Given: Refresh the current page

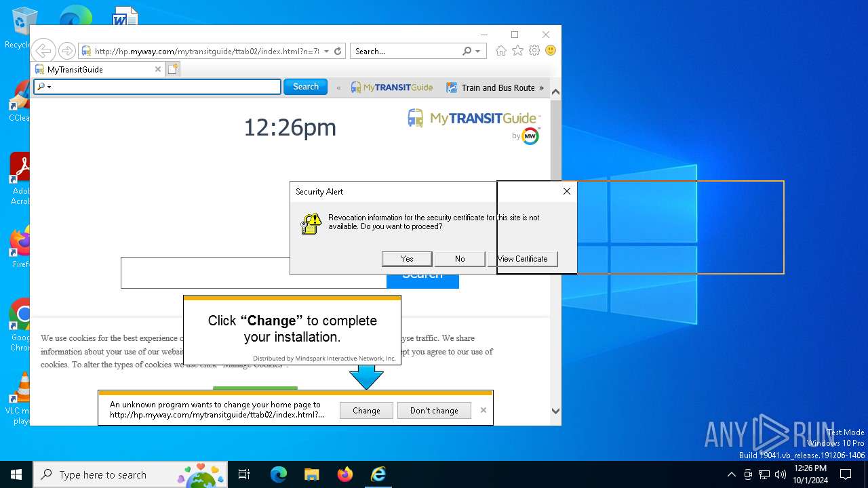Looking at the screenshot, I should 338,51.
